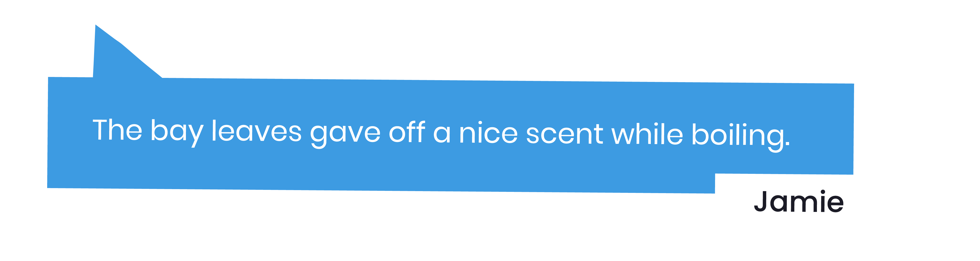
Task: Select the word "leaves" in the message
Action: tap(257, 131)
